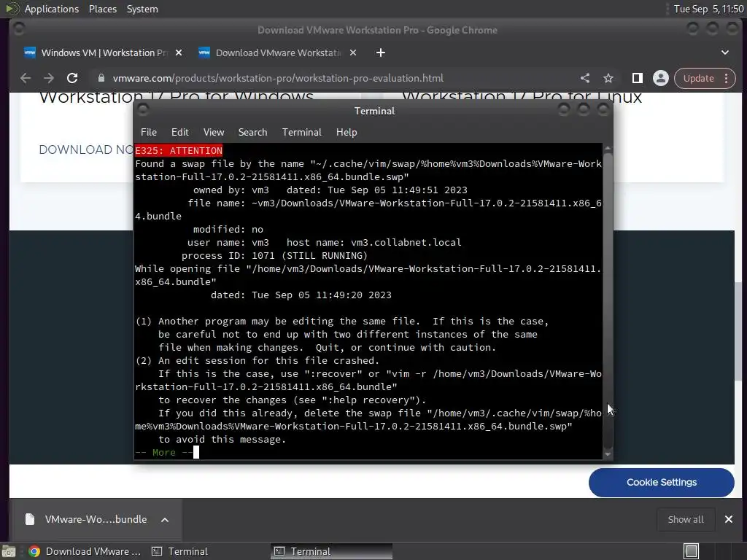Reload the VMware page
Viewport: 747px width, 560px height.
pos(72,78)
